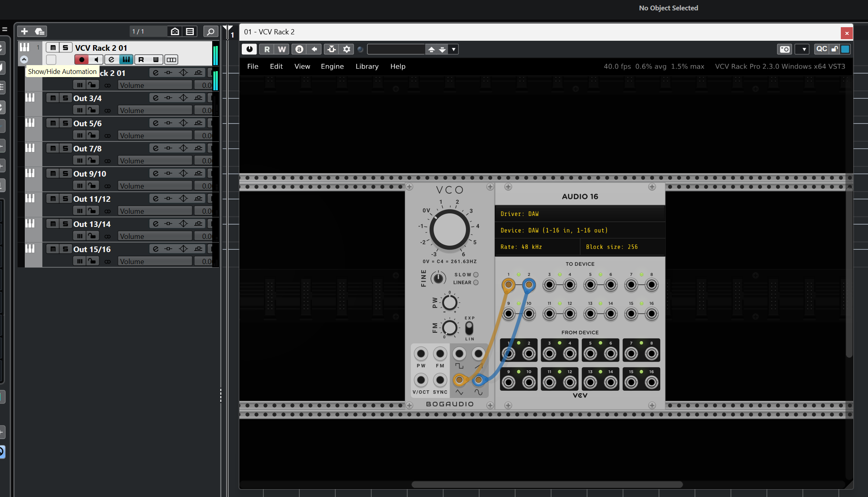Open Out 11/12 Volume parameter dropdown

[x=155, y=211]
